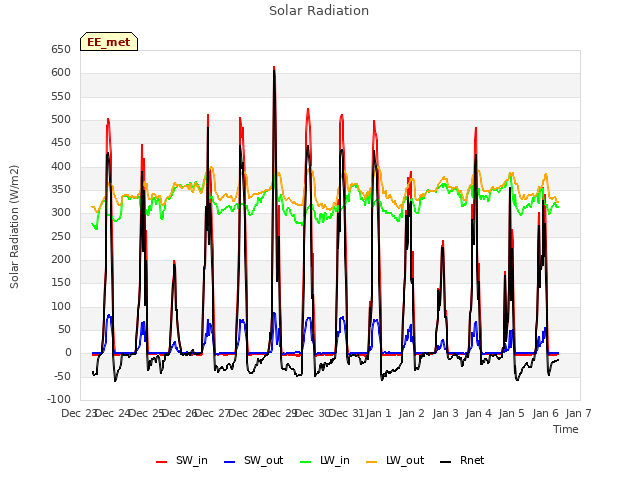This screenshot has height=480, width=640.
Task: Click the 550 y-axis tick label
Action: tap(61, 96)
